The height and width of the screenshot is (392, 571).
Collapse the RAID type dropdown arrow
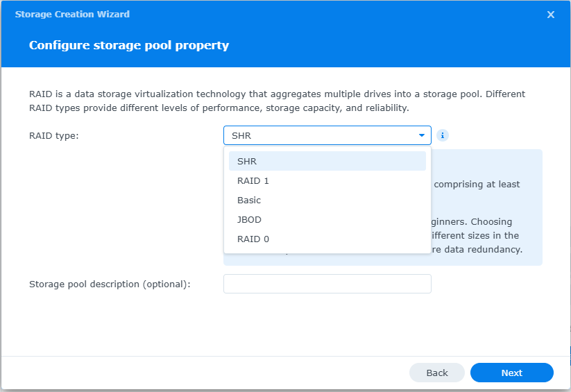pos(422,135)
